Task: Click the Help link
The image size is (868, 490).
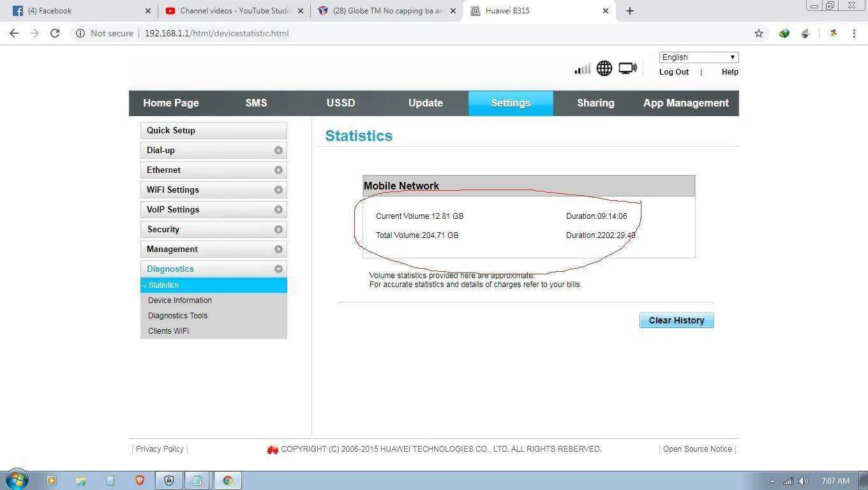Action: coord(730,72)
